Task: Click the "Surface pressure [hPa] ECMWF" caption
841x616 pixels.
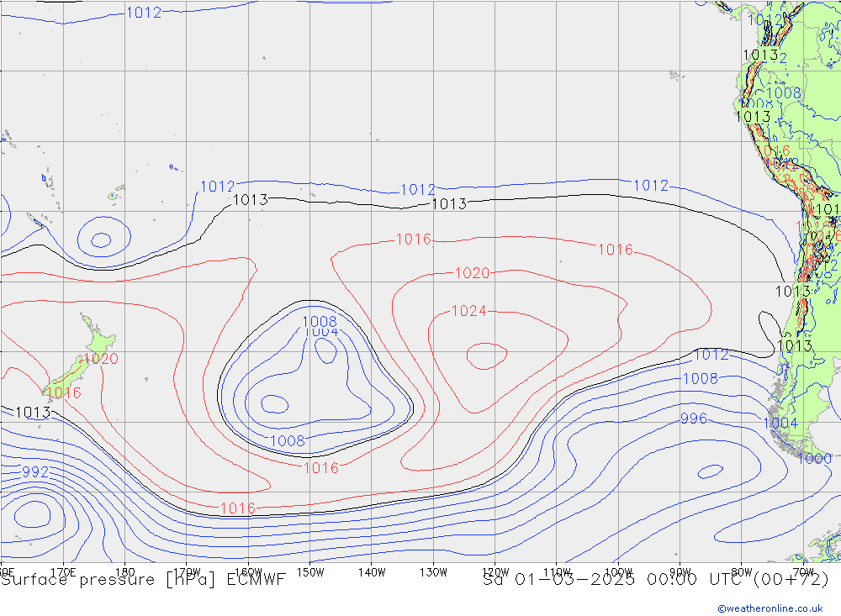Action: point(143,580)
